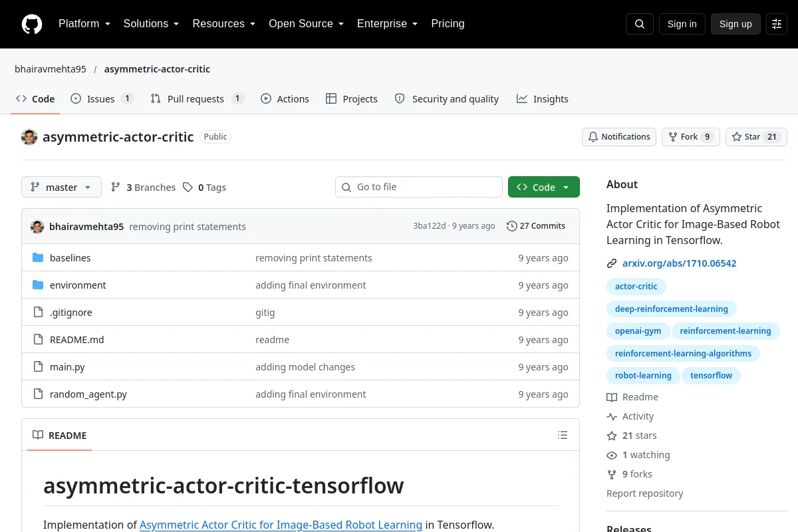Image resolution: width=798 pixels, height=532 pixels.
Task: Click the history clock icon by 27 Commits
Action: [511, 226]
